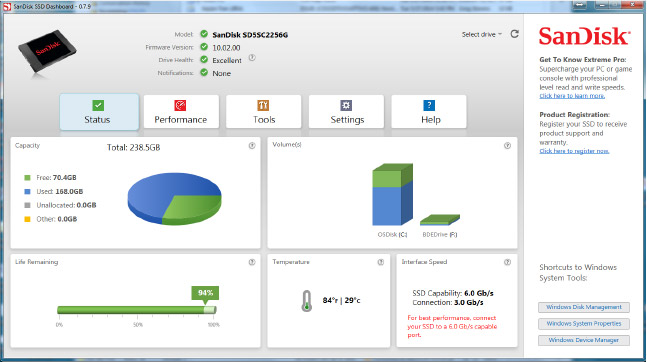Screen dimensions: 647x362
Task: Go to the Help tab
Action: click(429, 112)
